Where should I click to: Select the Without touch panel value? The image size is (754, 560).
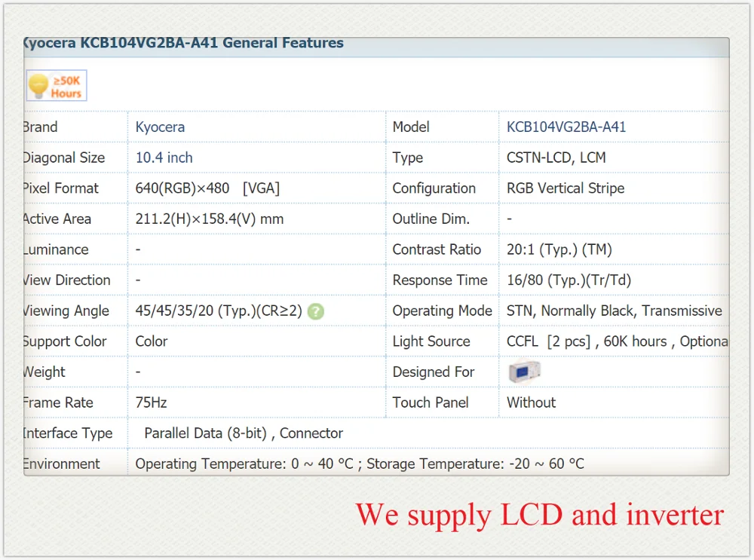pyautogui.click(x=532, y=402)
